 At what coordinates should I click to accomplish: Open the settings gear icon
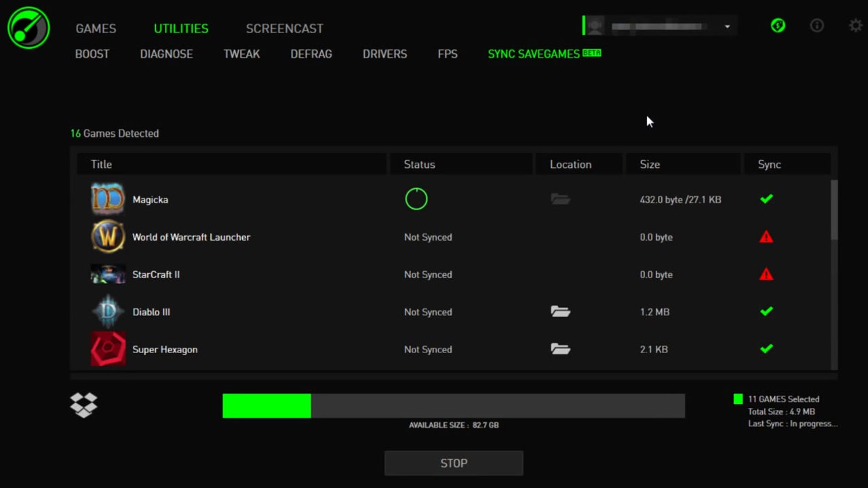click(856, 26)
